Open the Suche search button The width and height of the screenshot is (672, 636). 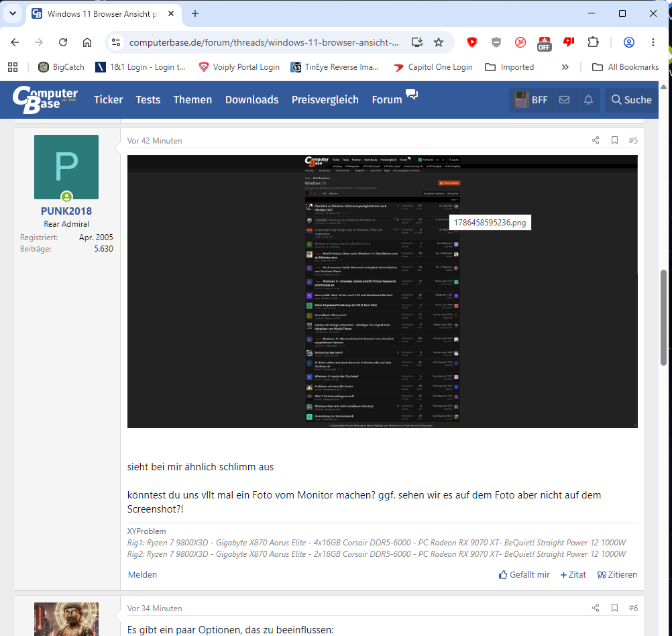click(631, 100)
